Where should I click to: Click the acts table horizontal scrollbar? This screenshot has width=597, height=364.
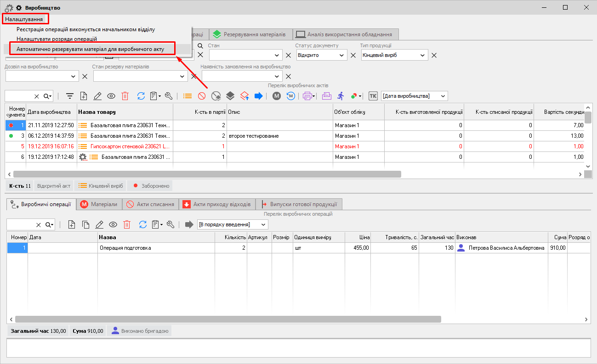[207, 174]
